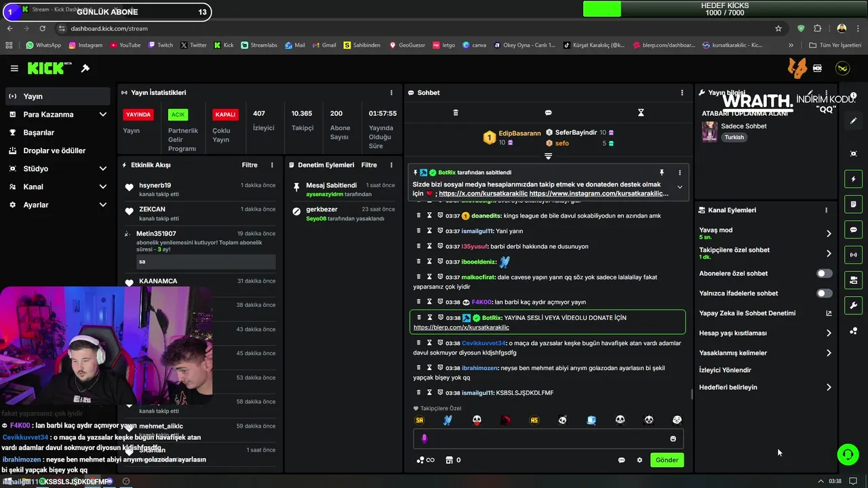868x488 pixels.
Task: Click the broadcast signal icon in the right sidebar
Action: point(853,255)
